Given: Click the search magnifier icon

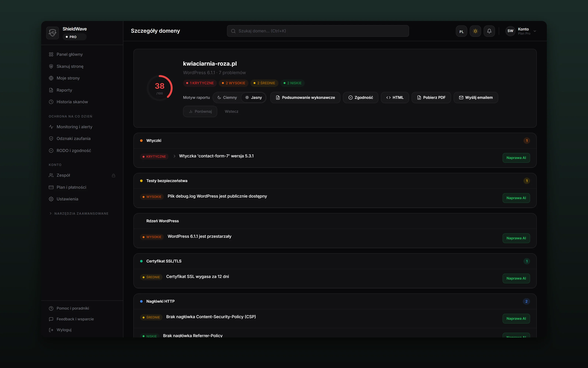Looking at the screenshot, I should click(x=233, y=31).
